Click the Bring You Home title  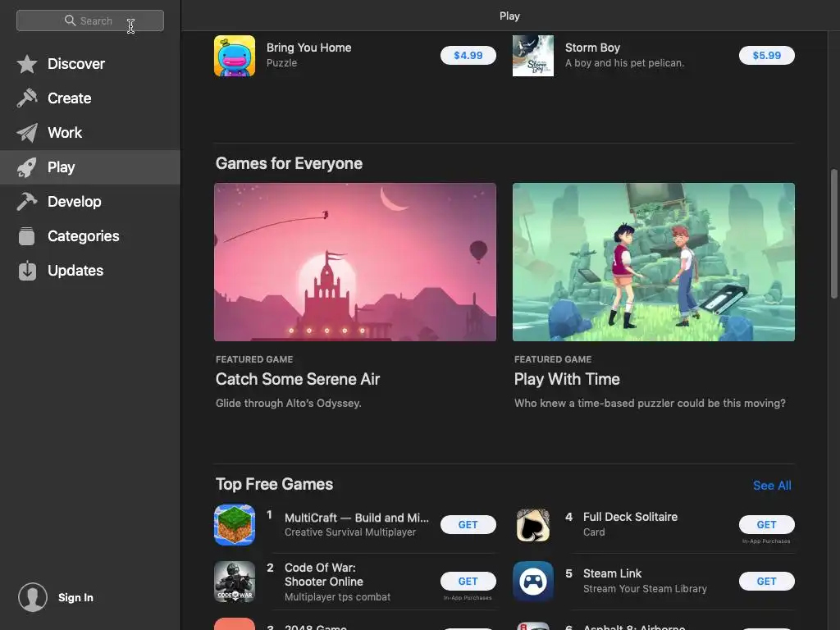309,48
